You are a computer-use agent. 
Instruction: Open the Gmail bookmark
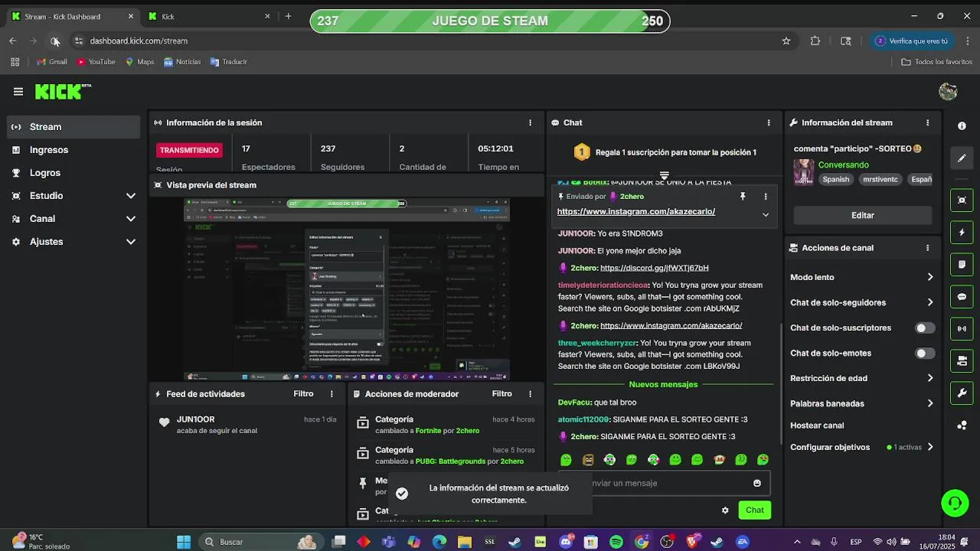(52, 62)
